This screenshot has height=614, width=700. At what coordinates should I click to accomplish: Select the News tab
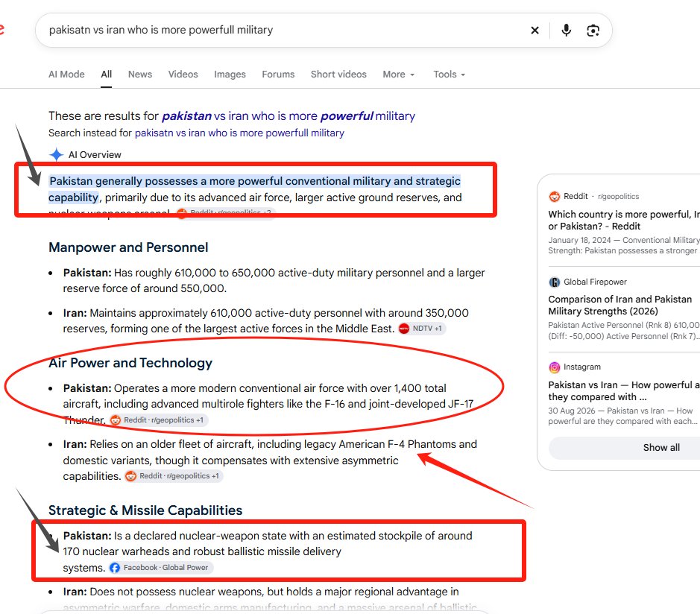coord(140,75)
